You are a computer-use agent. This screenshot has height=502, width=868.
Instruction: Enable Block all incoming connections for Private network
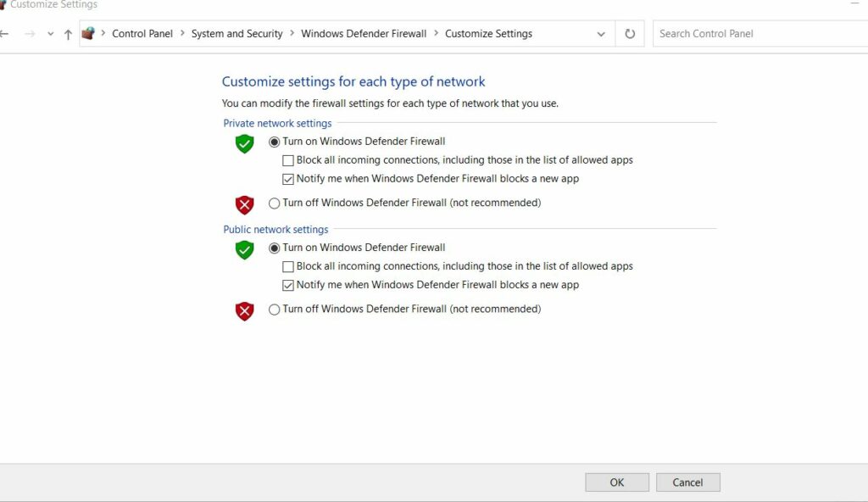pos(288,160)
